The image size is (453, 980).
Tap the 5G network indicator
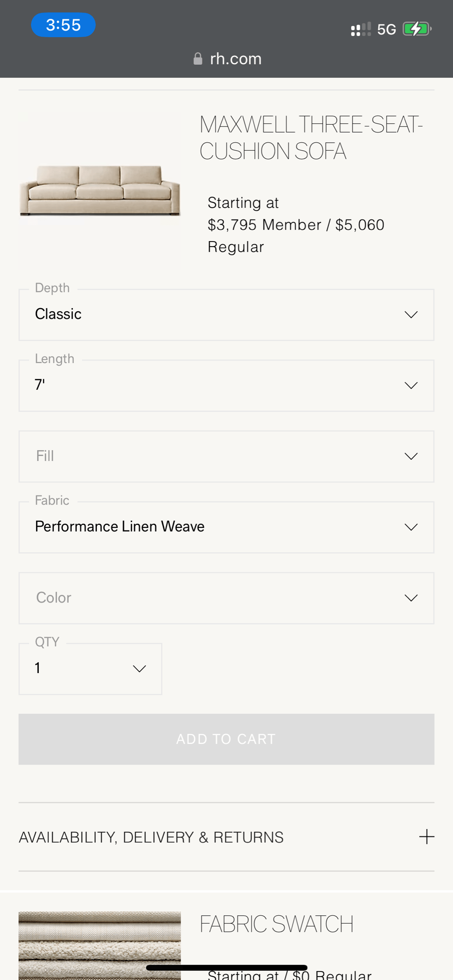[x=386, y=30]
